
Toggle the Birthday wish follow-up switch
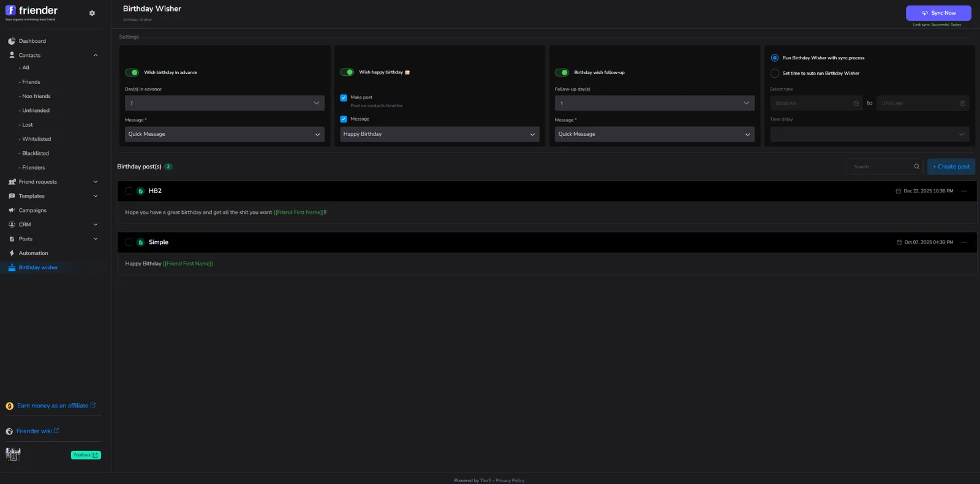coord(562,72)
